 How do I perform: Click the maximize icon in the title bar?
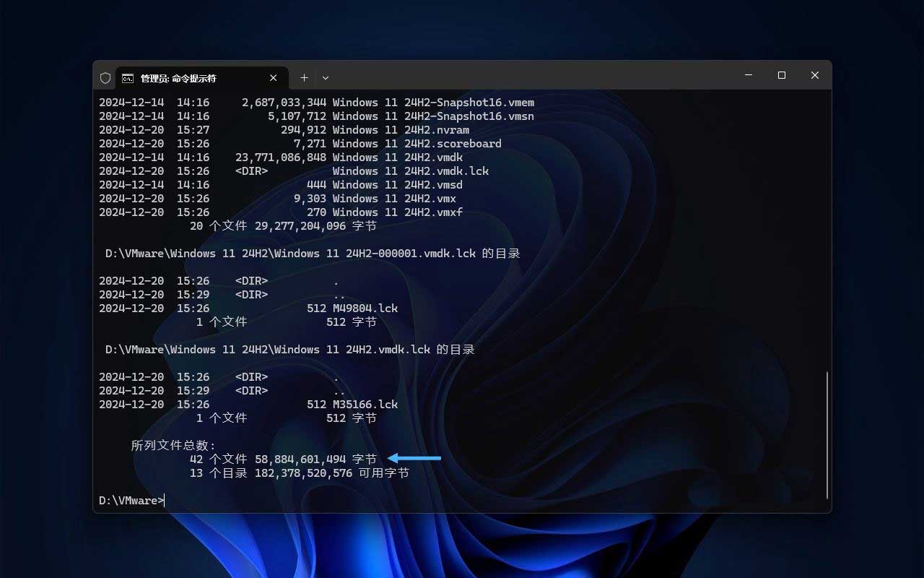tap(781, 75)
